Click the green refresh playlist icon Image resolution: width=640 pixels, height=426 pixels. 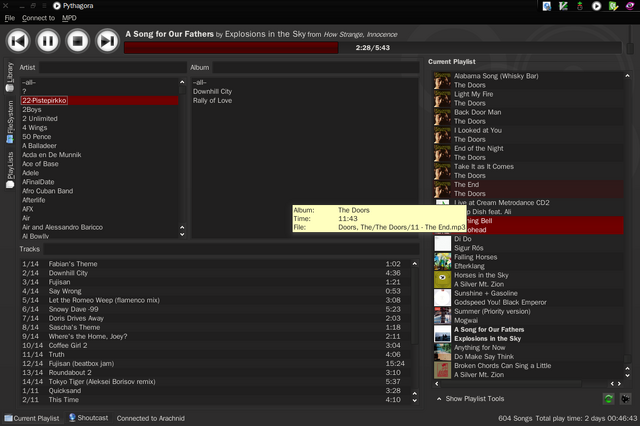click(608, 399)
